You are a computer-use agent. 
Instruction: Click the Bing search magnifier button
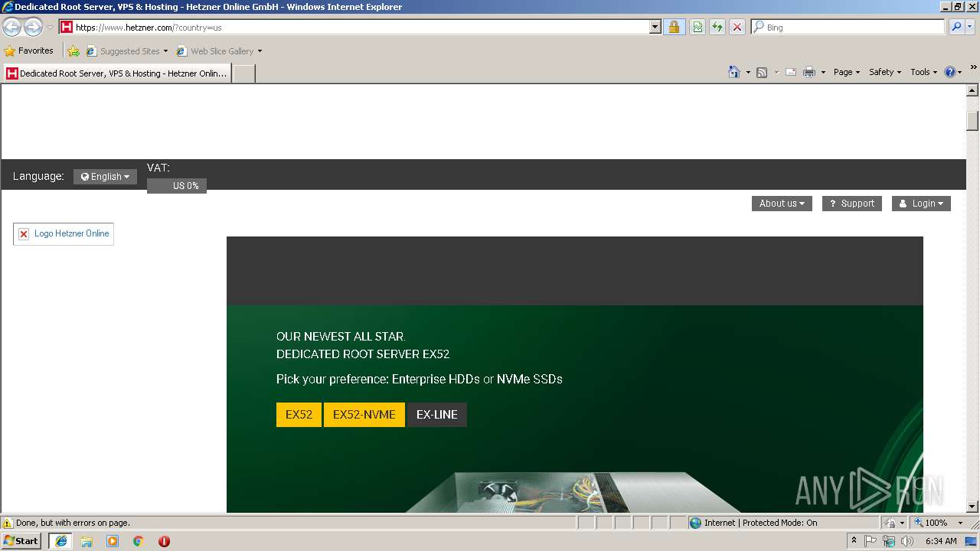(955, 27)
